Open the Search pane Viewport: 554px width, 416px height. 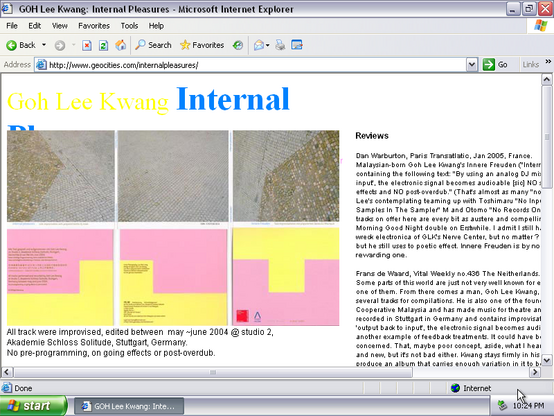[153, 45]
